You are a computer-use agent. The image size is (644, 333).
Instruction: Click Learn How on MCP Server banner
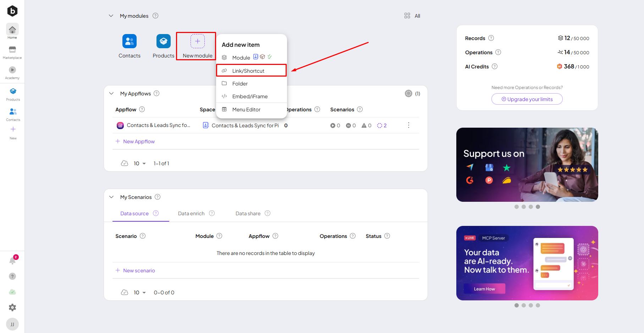click(x=484, y=289)
